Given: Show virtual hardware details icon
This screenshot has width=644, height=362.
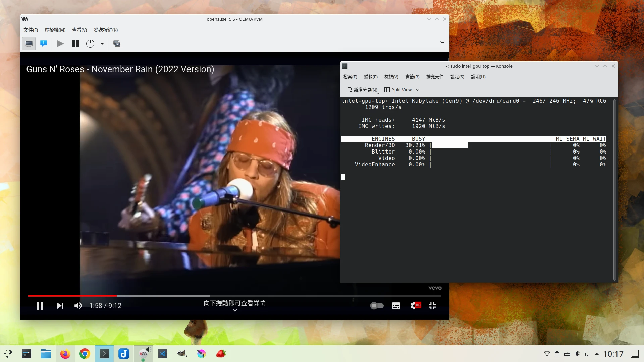Looking at the screenshot, I should (x=44, y=44).
